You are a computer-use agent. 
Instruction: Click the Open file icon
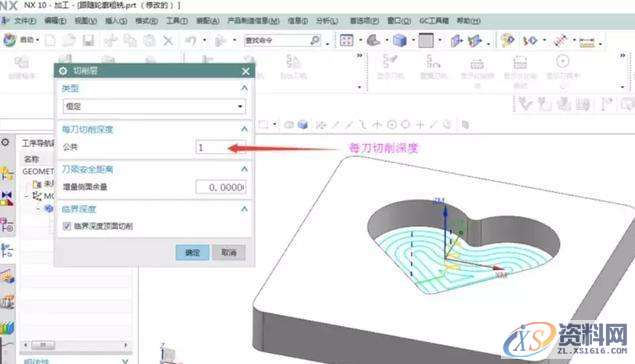tap(69, 40)
